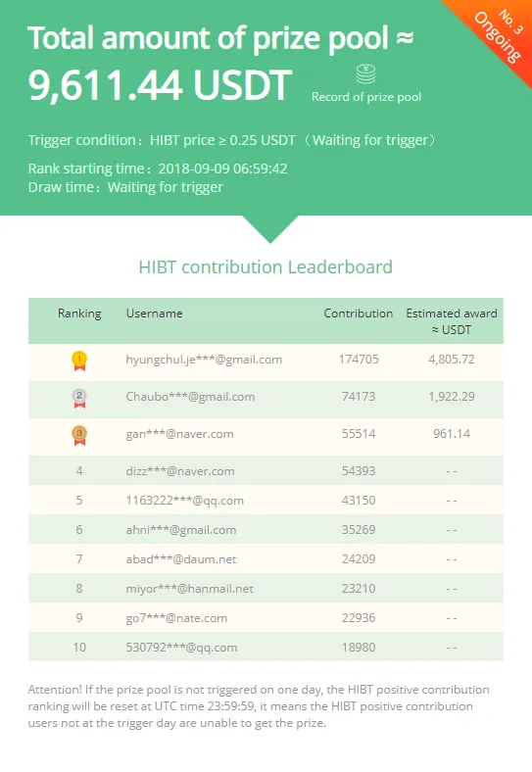The width and height of the screenshot is (532, 772).
Task: Click the 4,805.72 estimated award value
Action: pos(452,360)
